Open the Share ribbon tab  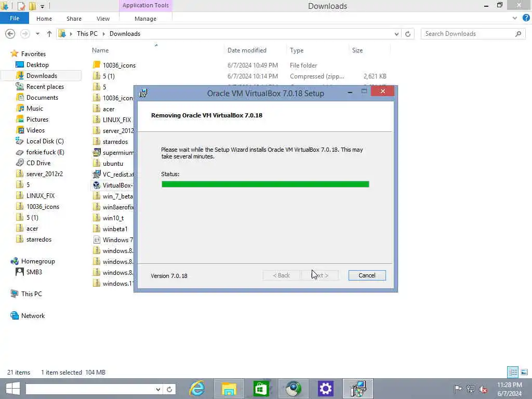[74, 19]
